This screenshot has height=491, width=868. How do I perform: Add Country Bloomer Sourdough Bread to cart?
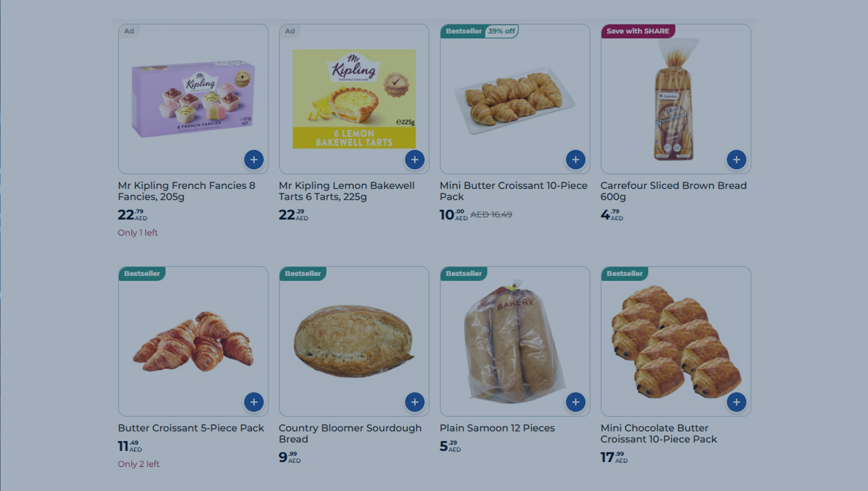415,402
